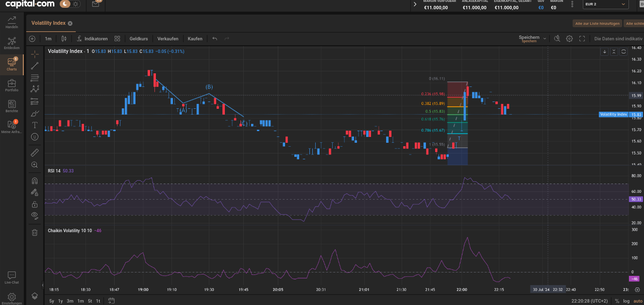
Task: Set the range to 3m
Action: 70,301
